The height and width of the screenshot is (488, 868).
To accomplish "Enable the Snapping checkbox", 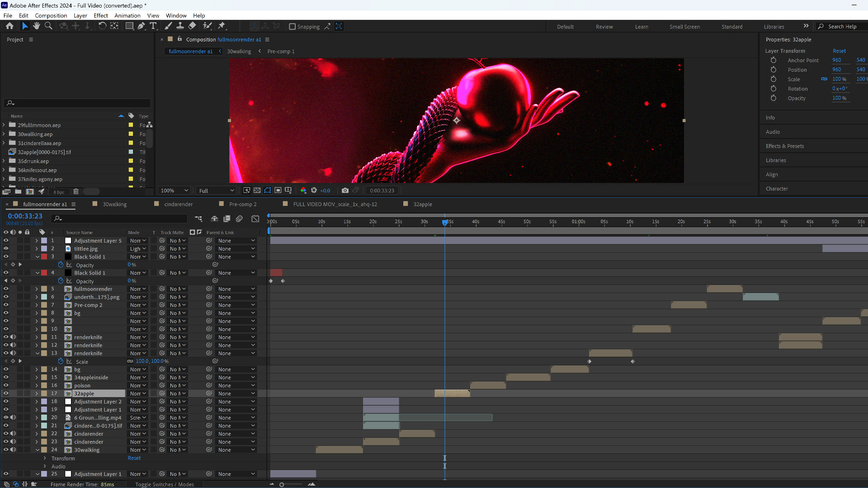I will 292,27.
